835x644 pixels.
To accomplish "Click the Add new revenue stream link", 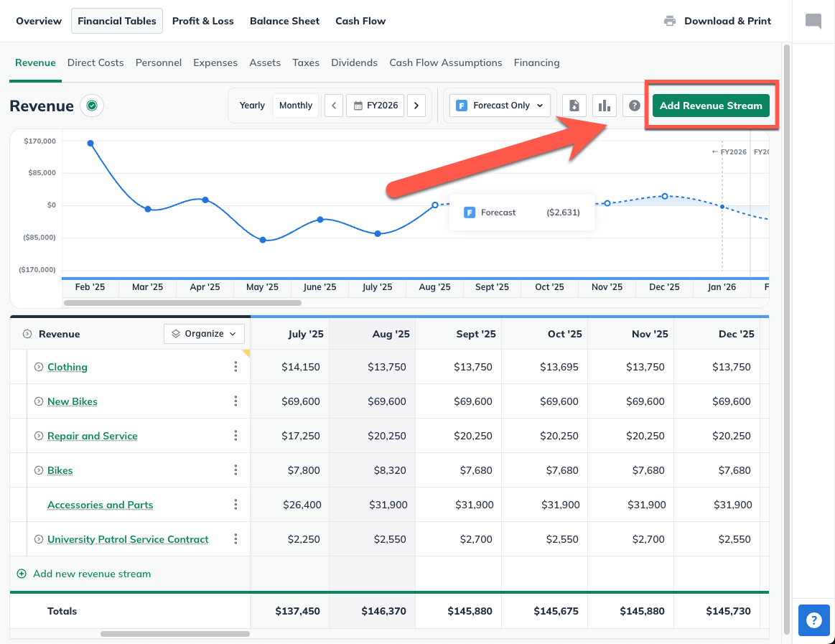I will click(84, 574).
